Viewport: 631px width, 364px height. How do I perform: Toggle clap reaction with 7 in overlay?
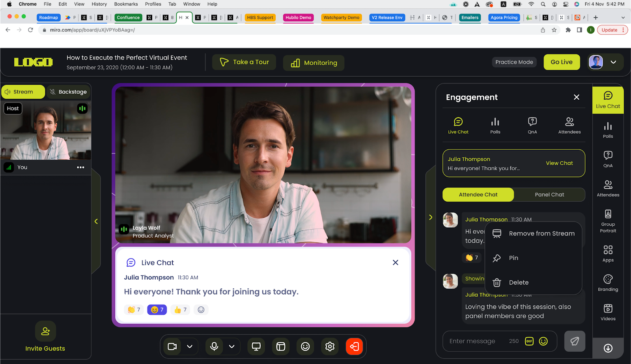point(134,310)
